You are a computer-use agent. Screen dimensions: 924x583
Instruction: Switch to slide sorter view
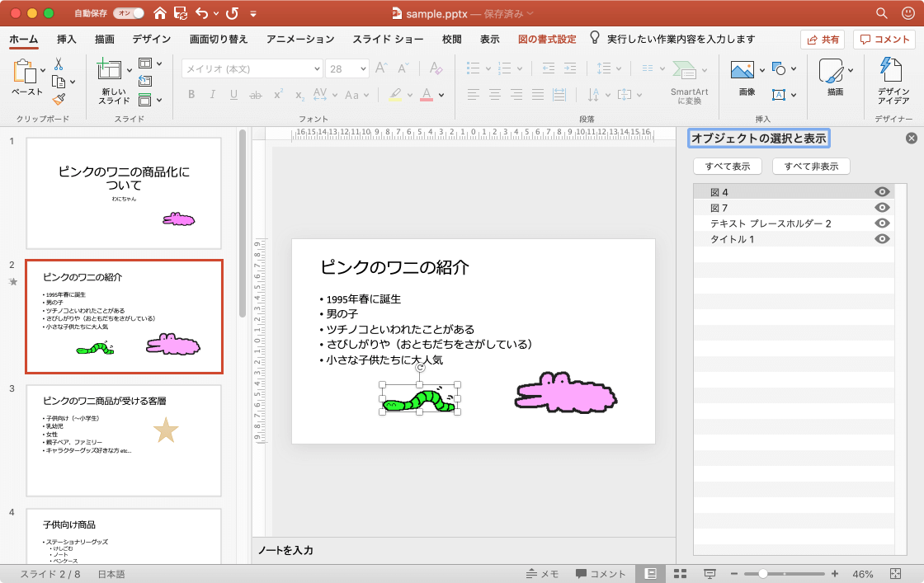(x=681, y=574)
